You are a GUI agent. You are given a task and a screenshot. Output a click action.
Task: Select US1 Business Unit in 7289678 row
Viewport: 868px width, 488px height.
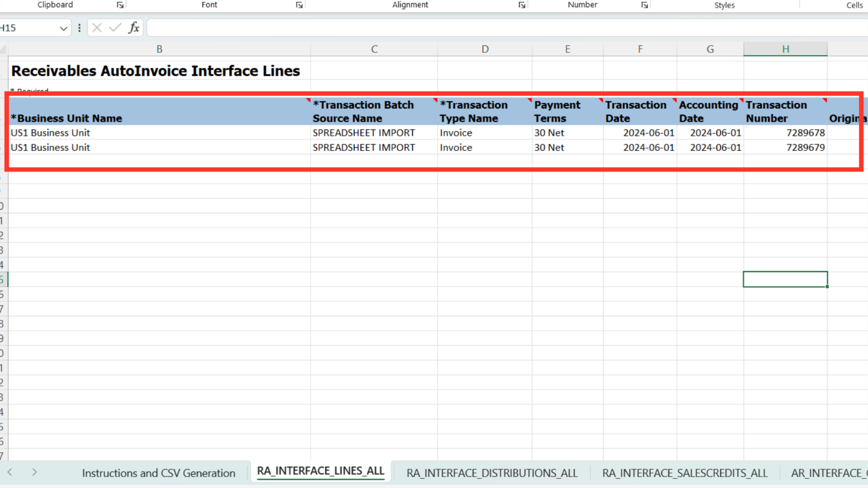159,133
